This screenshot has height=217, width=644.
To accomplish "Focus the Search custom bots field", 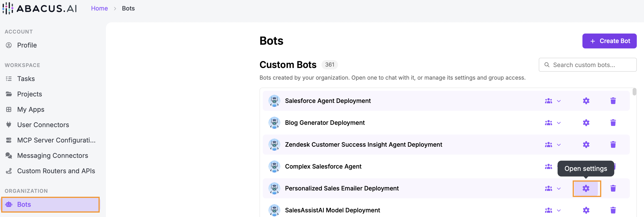I will click(x=588, y=65).
